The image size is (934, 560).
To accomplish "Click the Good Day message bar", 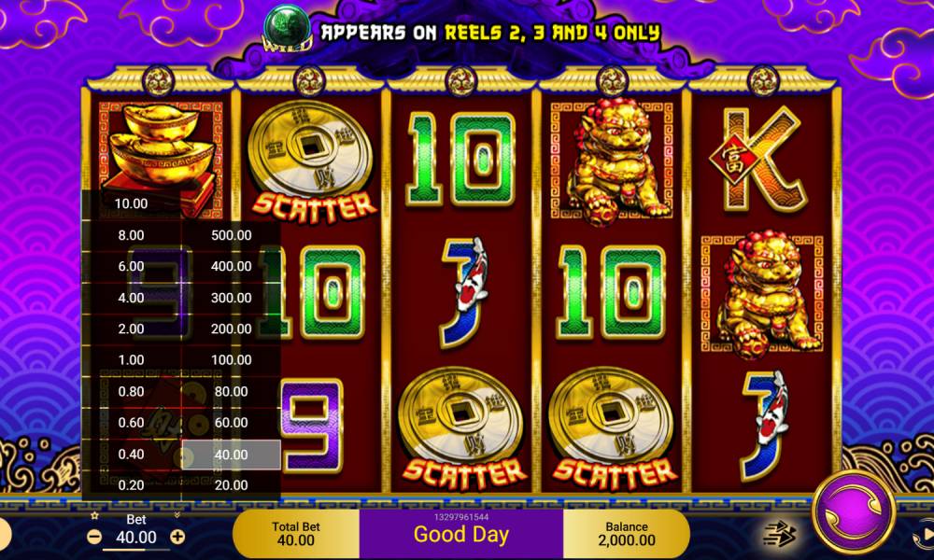I will pyautogui.click(x=461, y=534).
